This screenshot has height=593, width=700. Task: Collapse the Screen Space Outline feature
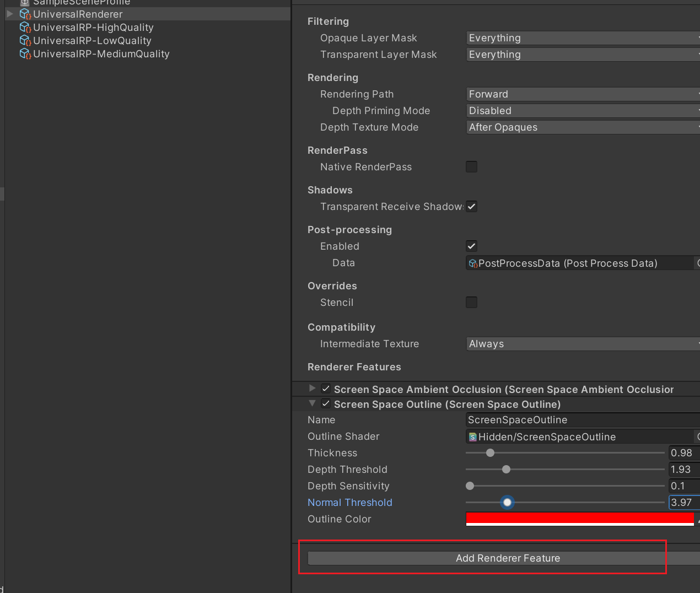tap(313, 403)
